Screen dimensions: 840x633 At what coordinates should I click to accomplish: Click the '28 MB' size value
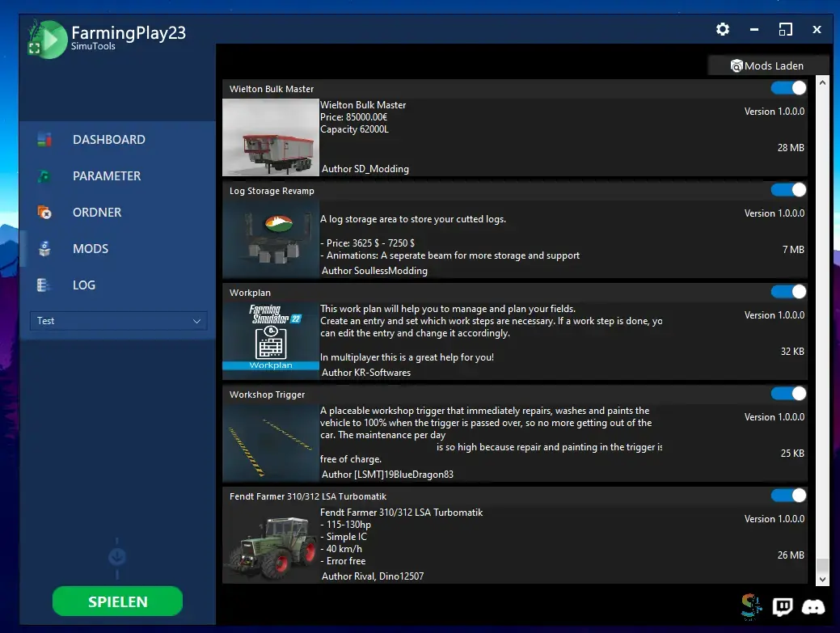pos(790,148)
